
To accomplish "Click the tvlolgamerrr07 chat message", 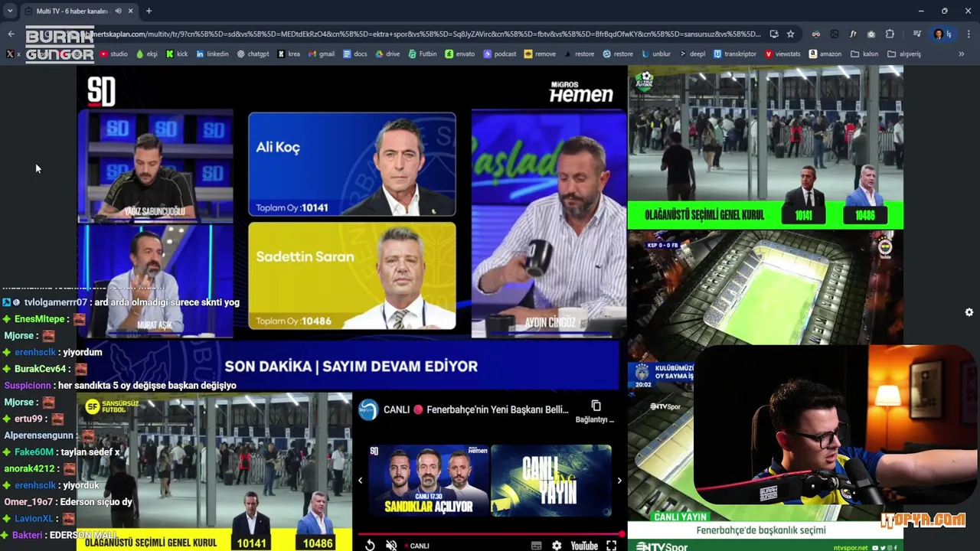I will 121,302.
